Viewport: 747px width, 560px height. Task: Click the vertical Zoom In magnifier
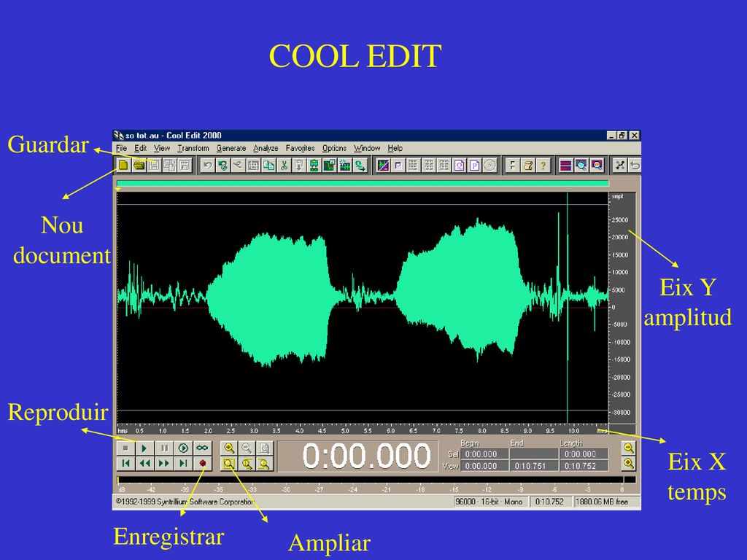(629, 463)
